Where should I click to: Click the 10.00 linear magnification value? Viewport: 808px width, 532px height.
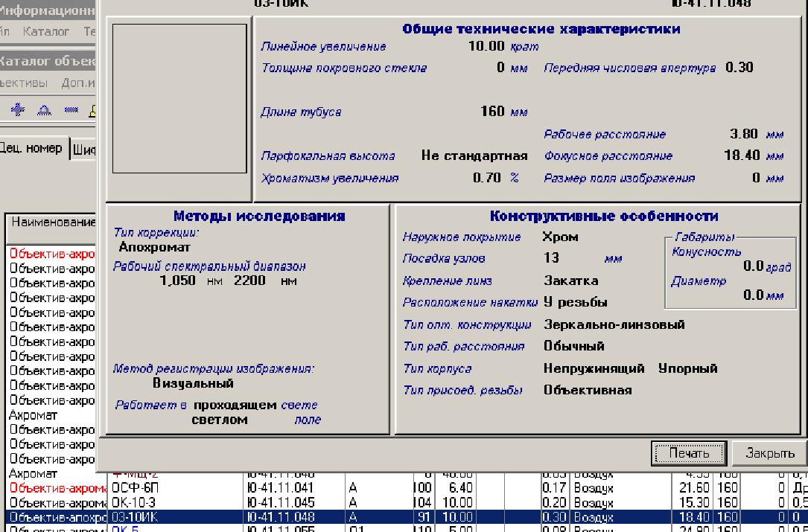pos(486,46)
